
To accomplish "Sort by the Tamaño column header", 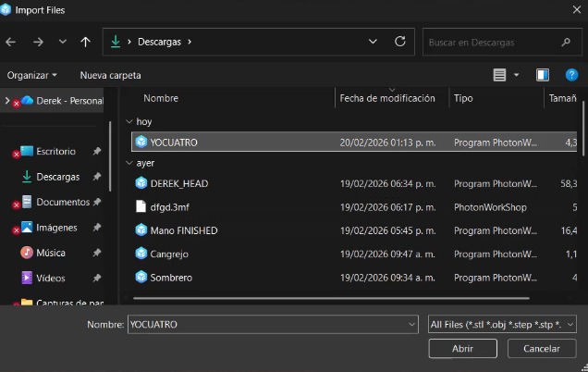I will [x=562, y=98].
